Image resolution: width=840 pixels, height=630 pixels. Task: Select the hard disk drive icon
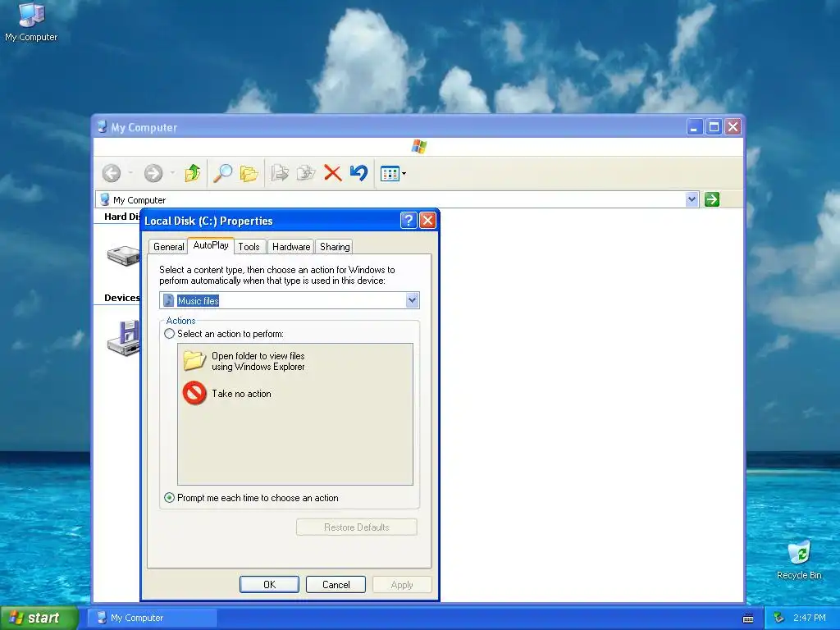tap(123, 255)
